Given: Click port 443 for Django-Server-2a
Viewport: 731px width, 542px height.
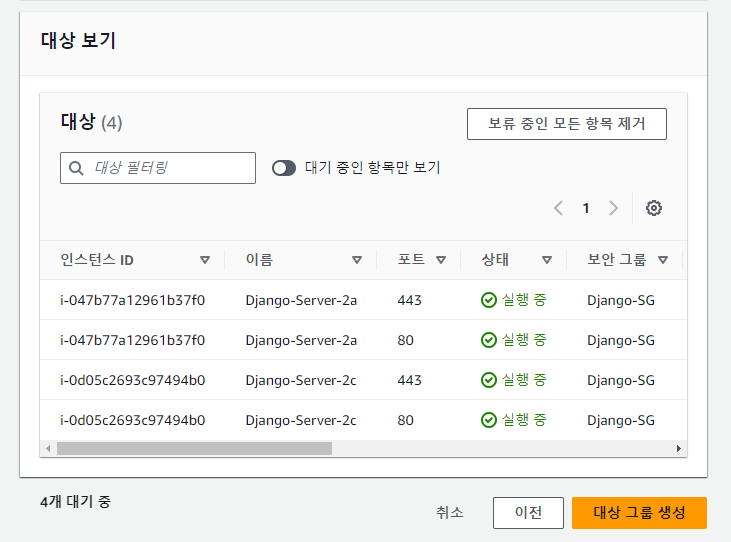Looking at the screenshot, I should coord(409,300).
